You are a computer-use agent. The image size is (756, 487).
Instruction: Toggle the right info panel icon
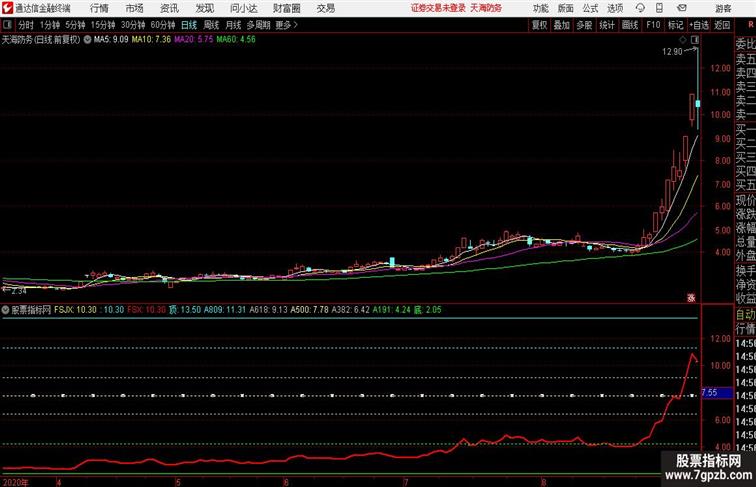pos(695,40)
